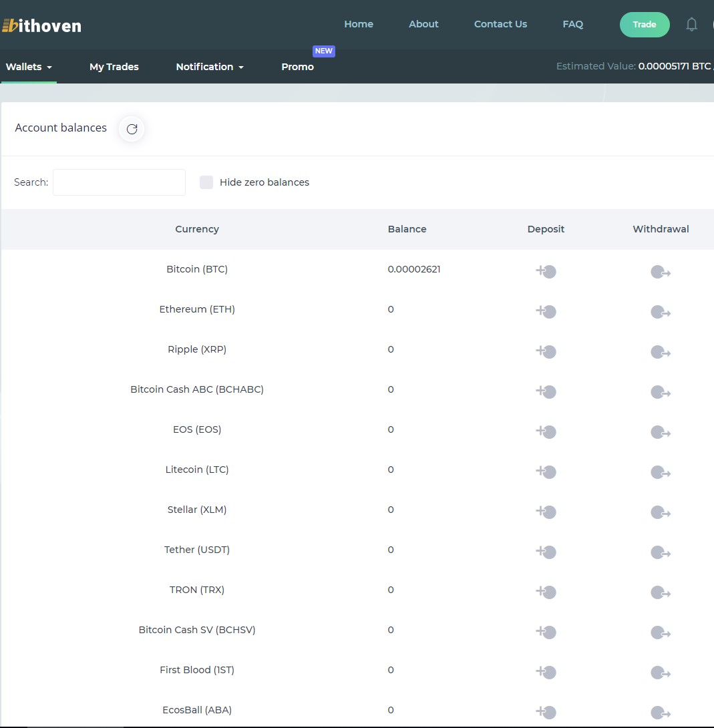The image size is (714, 728).
Task: Withdraw Tether (USDT) via its icon
Action: coord(660,552)
